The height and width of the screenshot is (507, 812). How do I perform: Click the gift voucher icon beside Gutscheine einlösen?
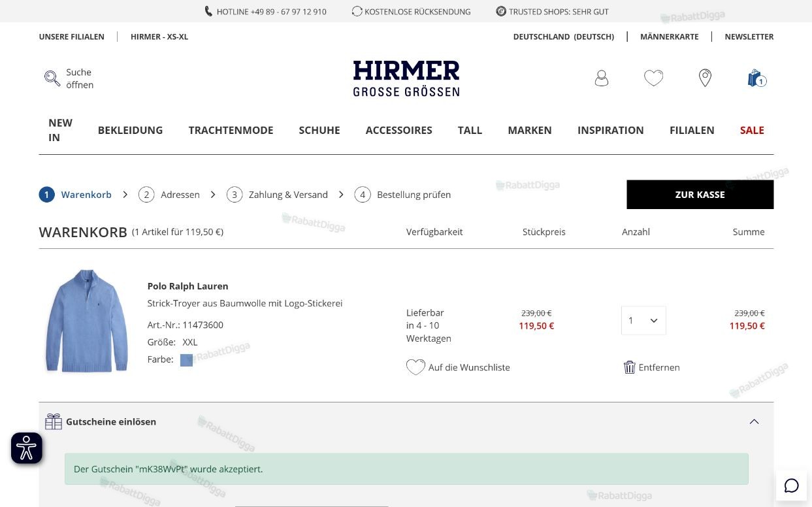54,421
